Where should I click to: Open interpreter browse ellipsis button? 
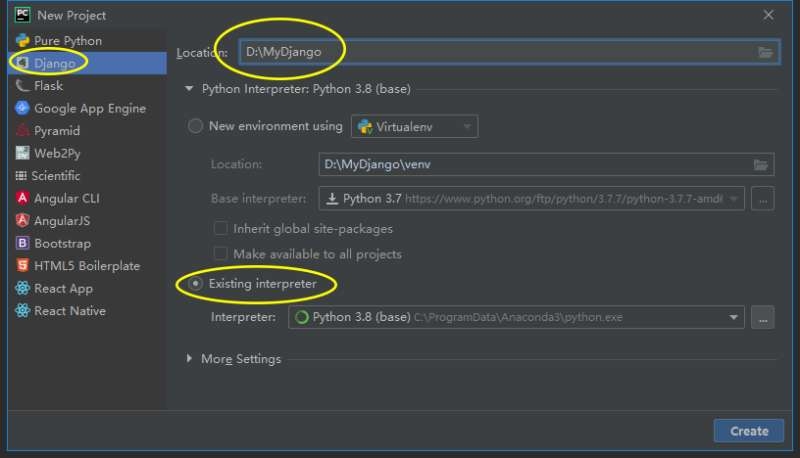click(763, 317)
